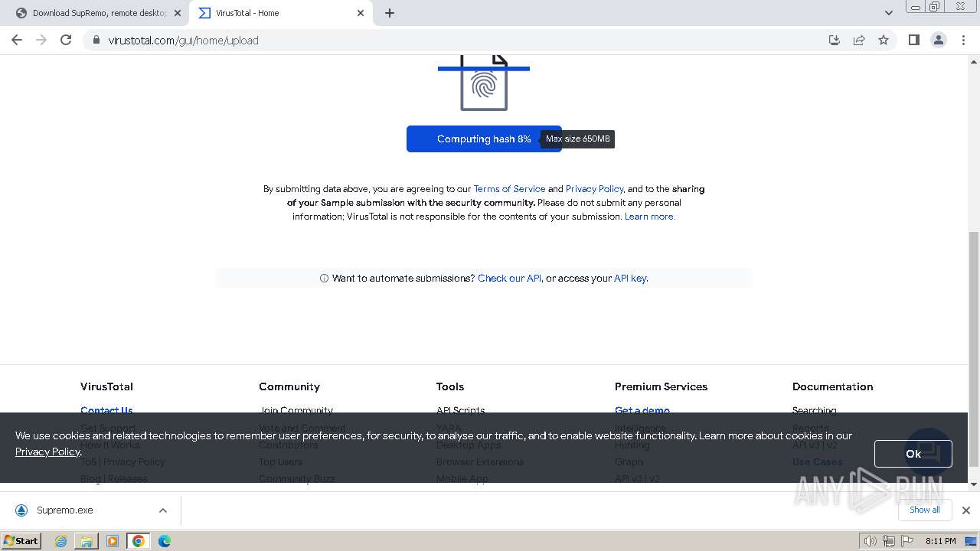Open Chrome's three-dot menu
This screenshot has width=980, height=551.
point(964,40)
